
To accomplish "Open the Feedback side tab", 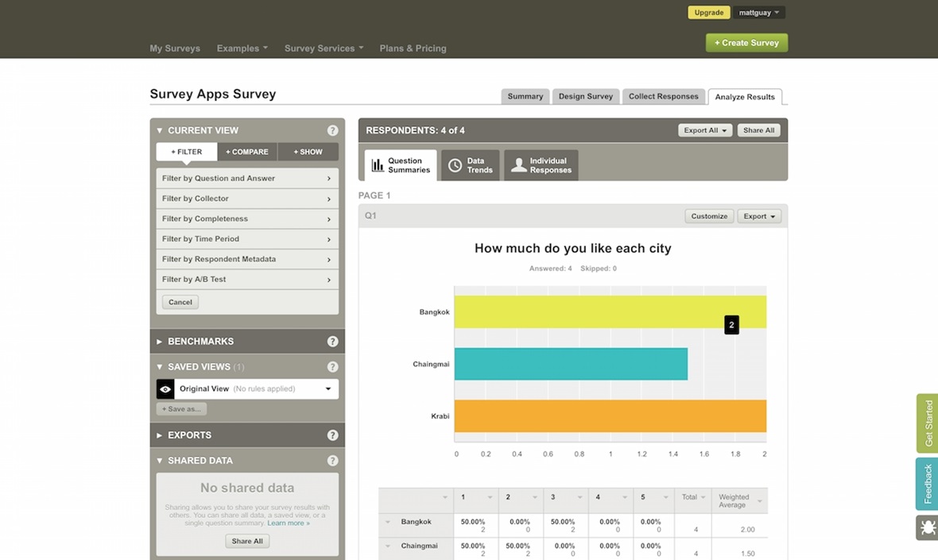I will (x=927, y=484).
